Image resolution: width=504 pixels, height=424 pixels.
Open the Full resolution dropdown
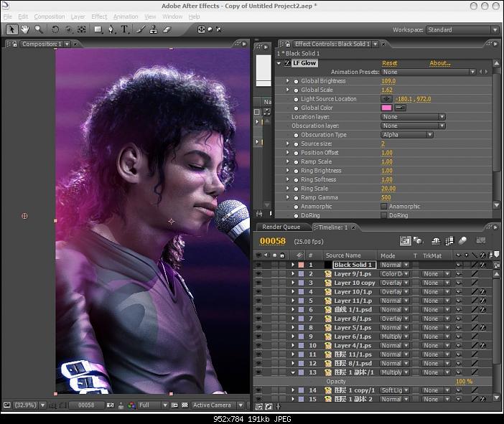153,405
